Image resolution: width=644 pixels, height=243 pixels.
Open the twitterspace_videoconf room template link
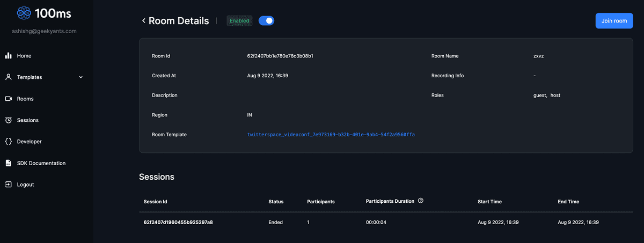331,135
